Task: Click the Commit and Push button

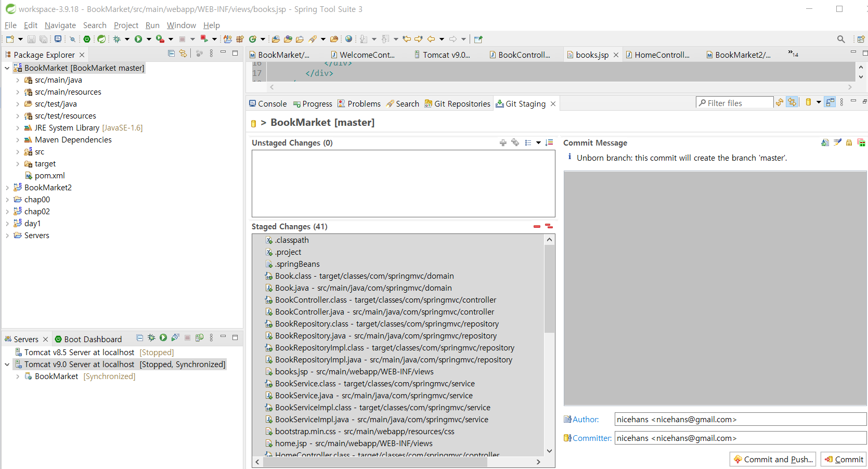Action: tap(773, 459)
